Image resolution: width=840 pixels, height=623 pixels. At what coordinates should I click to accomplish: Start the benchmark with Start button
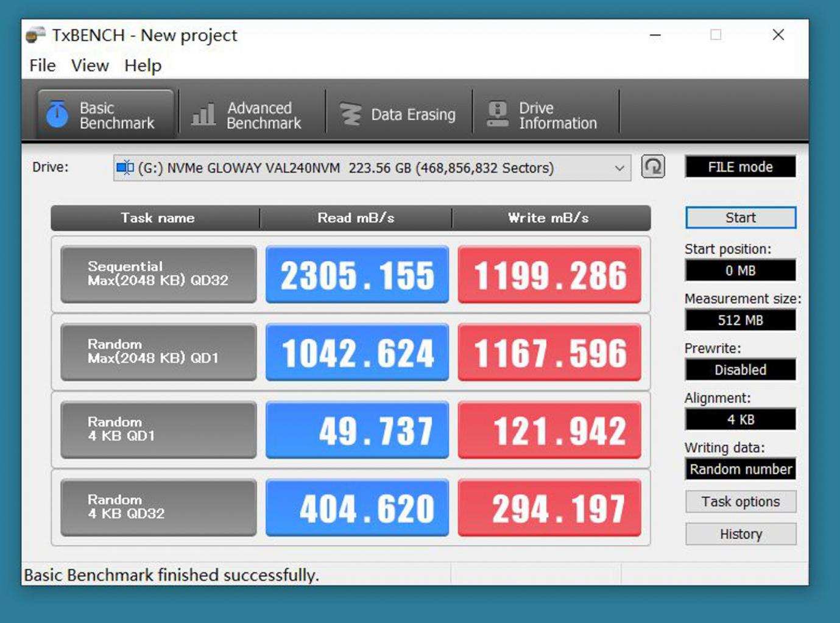[741, 218]
